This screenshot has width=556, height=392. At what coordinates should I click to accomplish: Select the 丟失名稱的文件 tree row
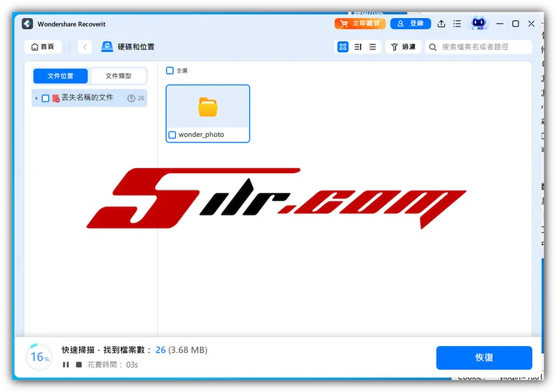coord(90,98)
